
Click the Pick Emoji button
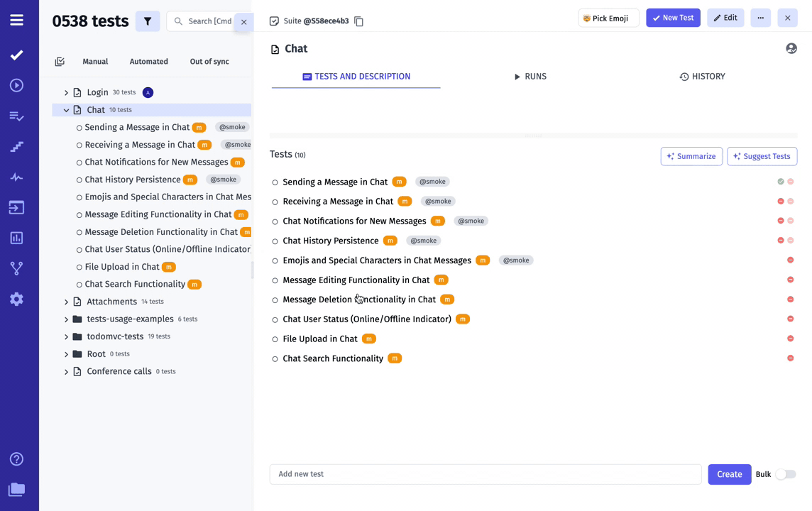(608, 18)
